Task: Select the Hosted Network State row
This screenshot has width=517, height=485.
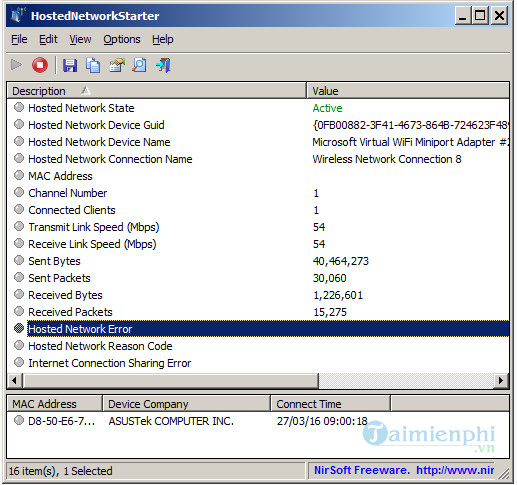Action: (258, 108)
